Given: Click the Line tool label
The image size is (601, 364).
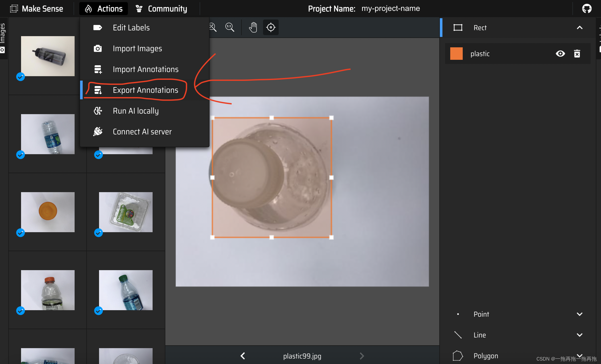Looking at the screenshot, I should point(480,335).
